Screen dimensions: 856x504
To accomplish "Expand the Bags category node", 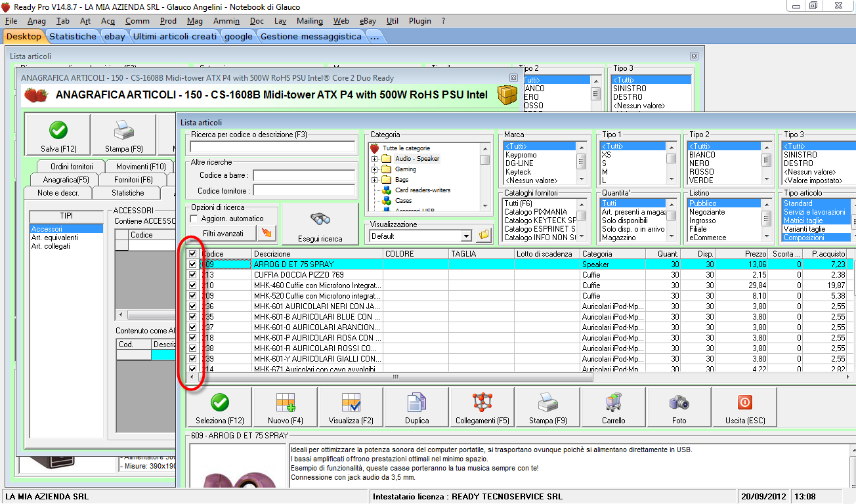I will tap(375, 180).
